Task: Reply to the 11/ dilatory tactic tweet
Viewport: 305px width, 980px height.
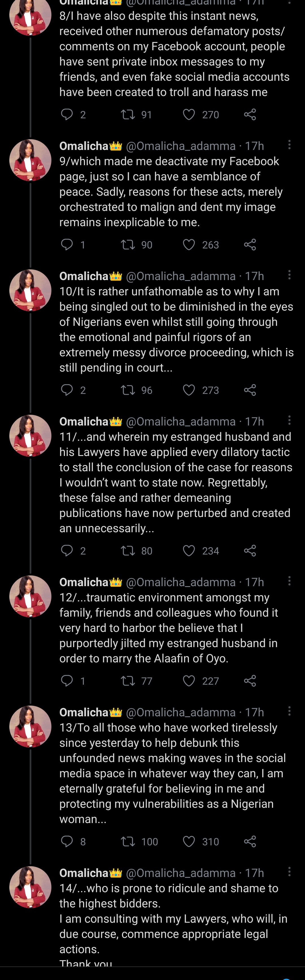Action: (67, 551)
